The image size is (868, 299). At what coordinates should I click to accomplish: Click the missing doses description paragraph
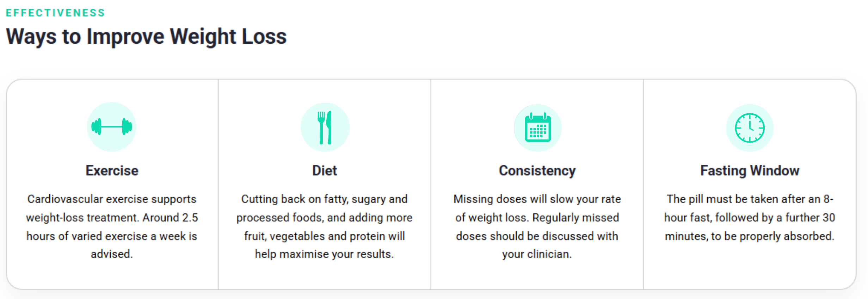point(537,226)
